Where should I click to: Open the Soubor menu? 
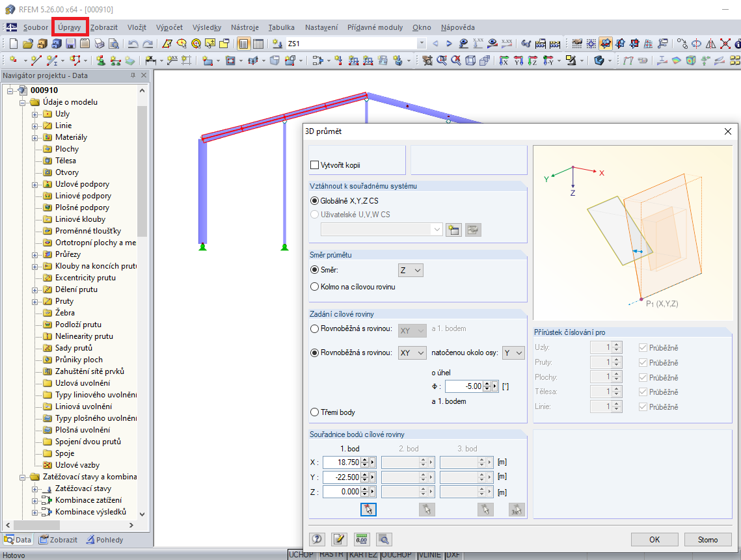pyautogui.click(x=36, y=27)
